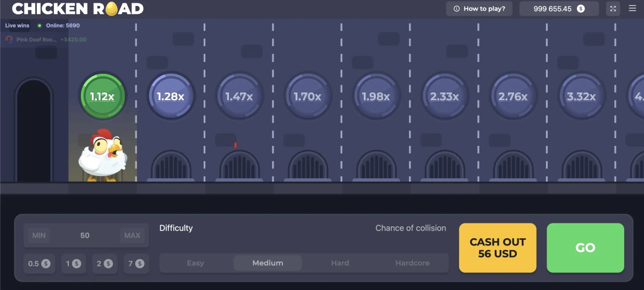Viewport: 644px width, 290px height.
Task: Pick the 1 dollar quick bet
Action: point(74,264)
